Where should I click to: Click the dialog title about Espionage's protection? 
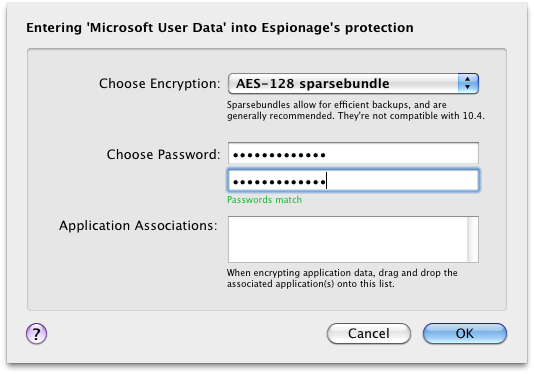click(x=220, y=28)
